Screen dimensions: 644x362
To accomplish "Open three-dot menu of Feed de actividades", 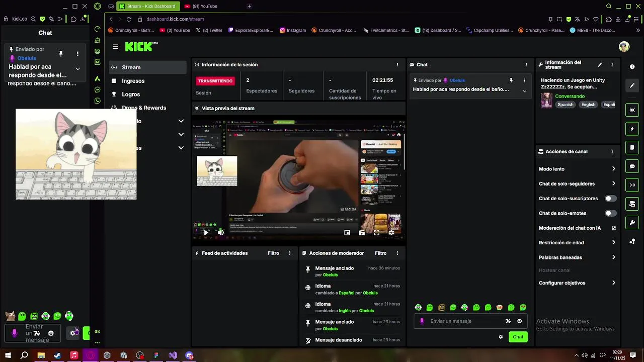I will [x=290, y=253].
